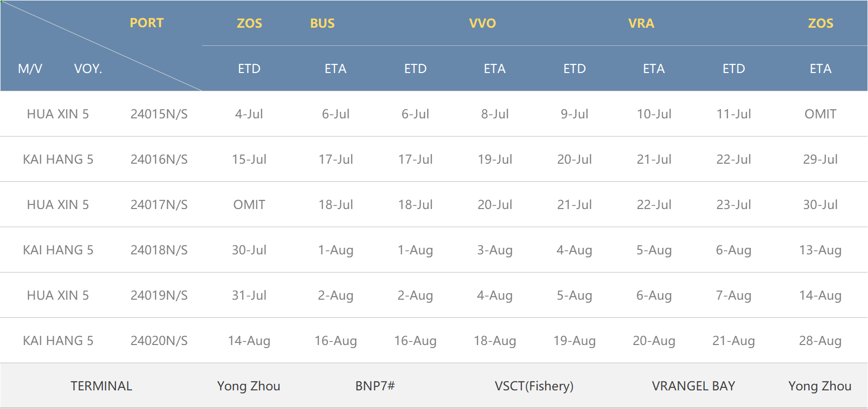Screen dimensions: 868x409
Task: Click the M/V header label
Action: 30,69
